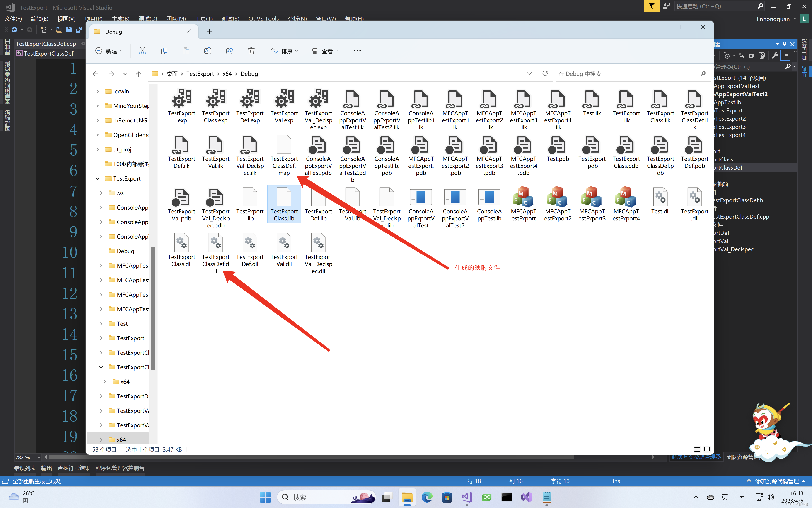Click the linhongquan account name
The image size is (812, 508).
point(773,19)
